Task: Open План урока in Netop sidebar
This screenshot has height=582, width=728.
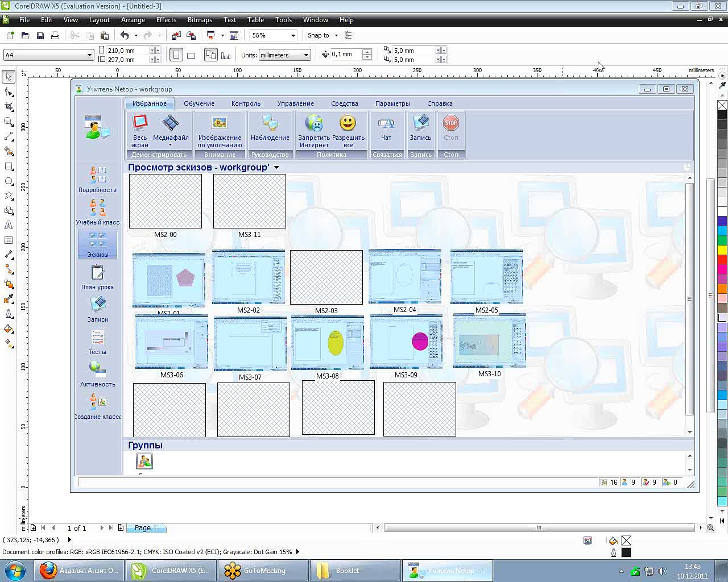Action: coord(97,277)
